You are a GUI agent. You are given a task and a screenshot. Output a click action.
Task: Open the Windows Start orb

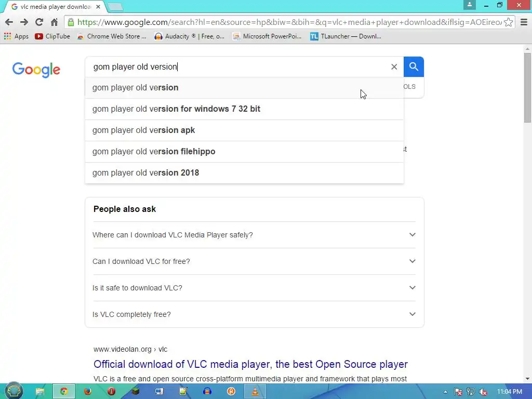[x=14, y=391]
